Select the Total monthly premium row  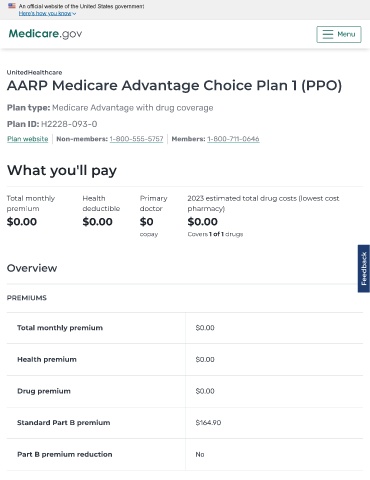[185, 328]
